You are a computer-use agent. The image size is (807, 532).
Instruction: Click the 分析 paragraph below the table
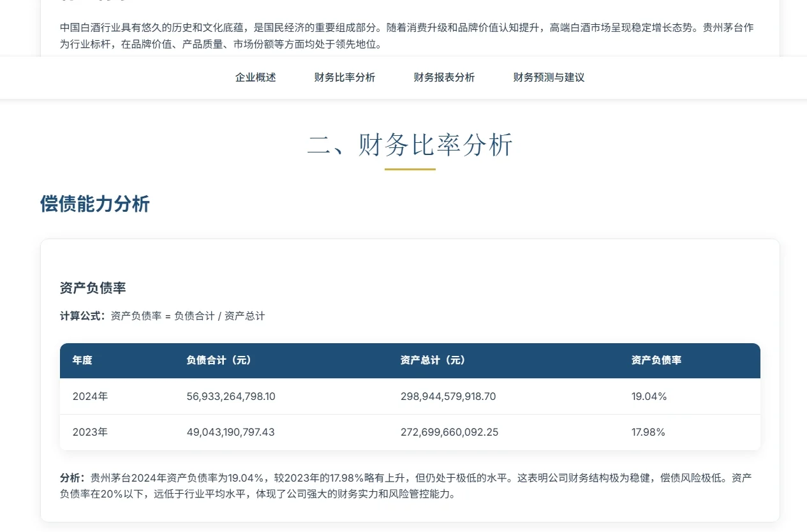tap(406, 486)
